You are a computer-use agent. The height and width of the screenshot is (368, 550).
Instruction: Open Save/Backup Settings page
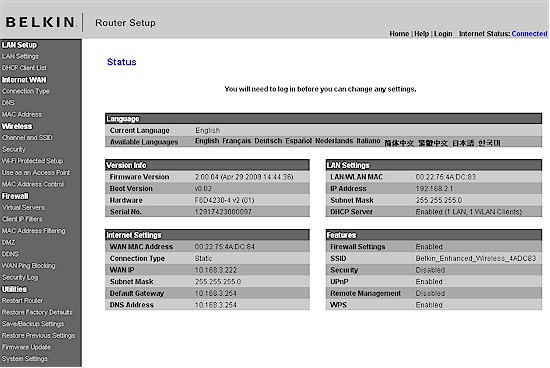(33, 324)
